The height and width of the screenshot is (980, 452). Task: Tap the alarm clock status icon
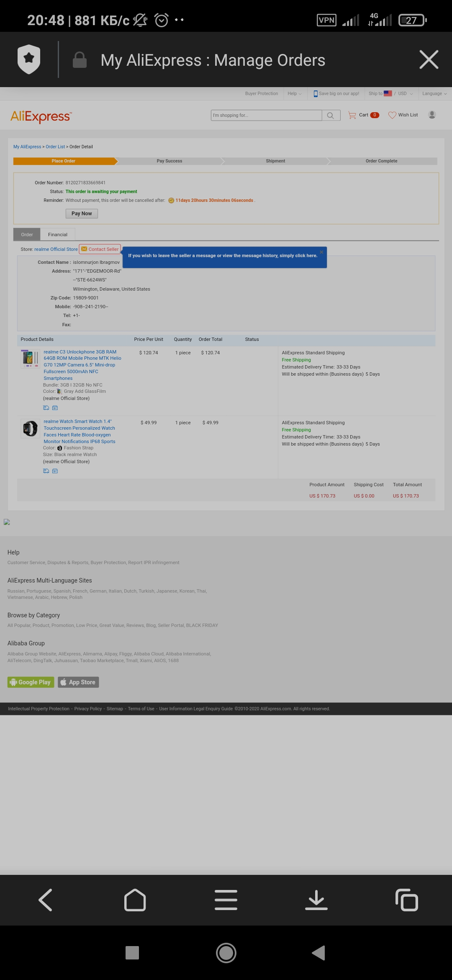(161, 20)
